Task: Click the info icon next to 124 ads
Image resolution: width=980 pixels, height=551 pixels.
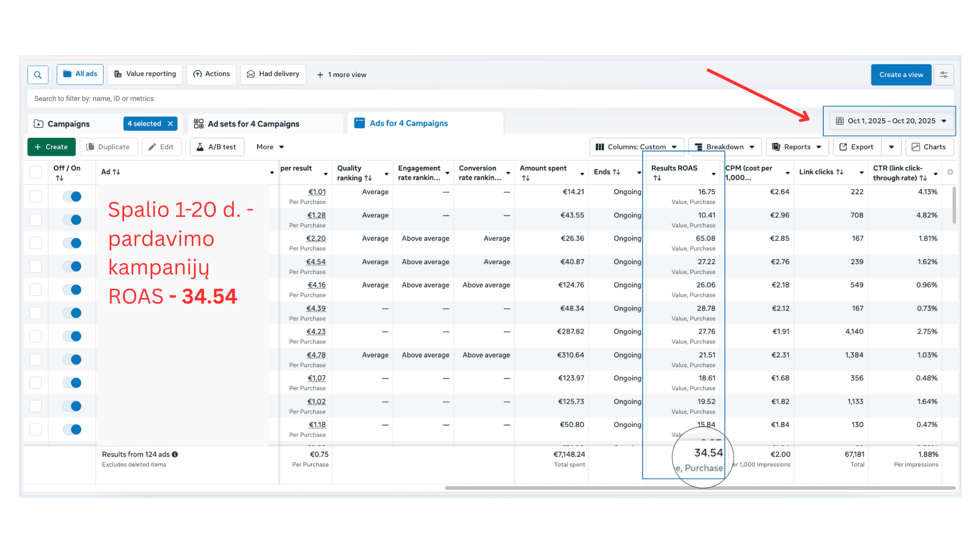Action: [x=175, y=454]
